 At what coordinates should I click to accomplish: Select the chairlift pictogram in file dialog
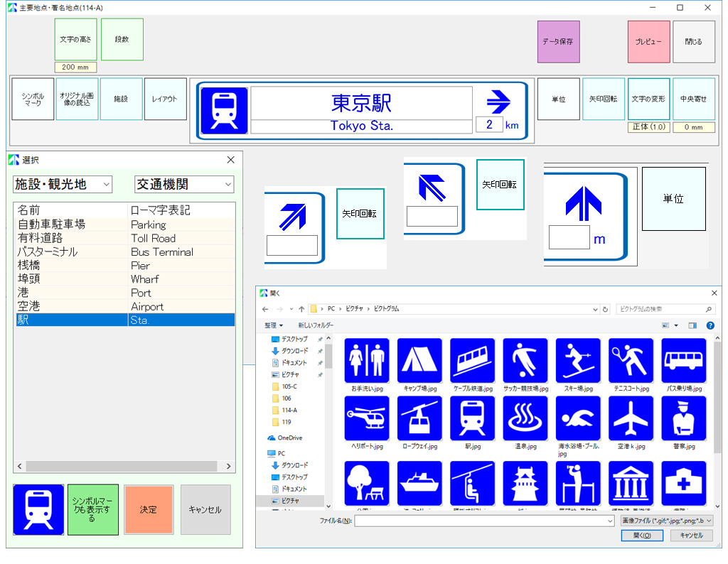(473, 483)
